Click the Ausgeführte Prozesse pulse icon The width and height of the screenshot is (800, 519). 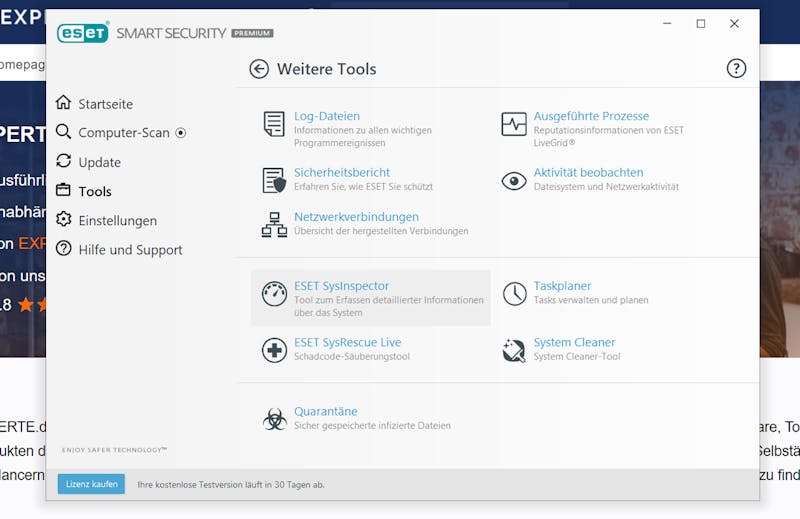click(514, 124)
